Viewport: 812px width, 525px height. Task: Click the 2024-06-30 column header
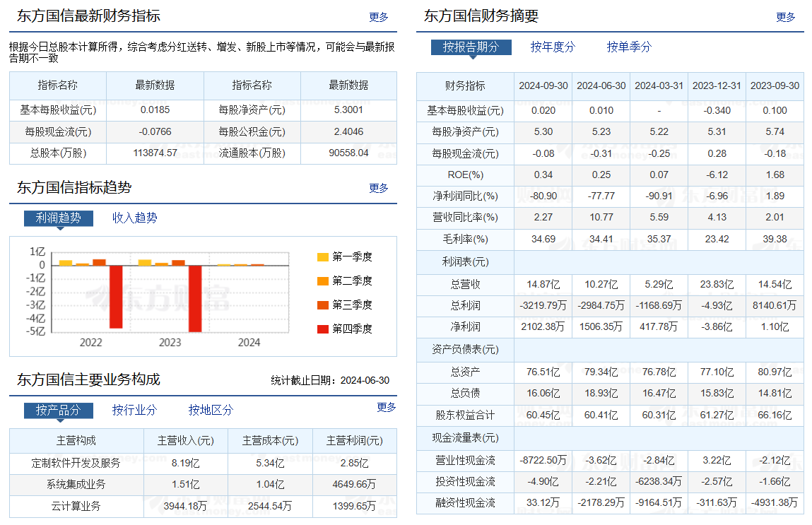pos(601,86)
